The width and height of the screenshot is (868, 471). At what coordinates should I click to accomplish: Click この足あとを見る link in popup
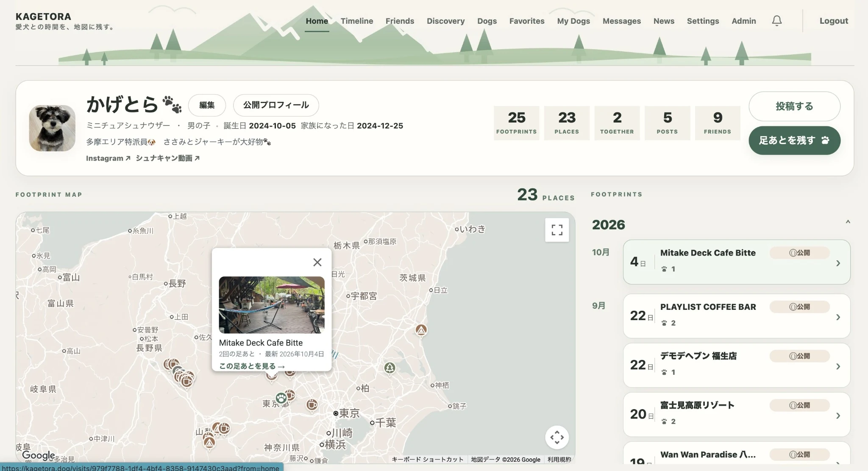(x=252, y=366)
